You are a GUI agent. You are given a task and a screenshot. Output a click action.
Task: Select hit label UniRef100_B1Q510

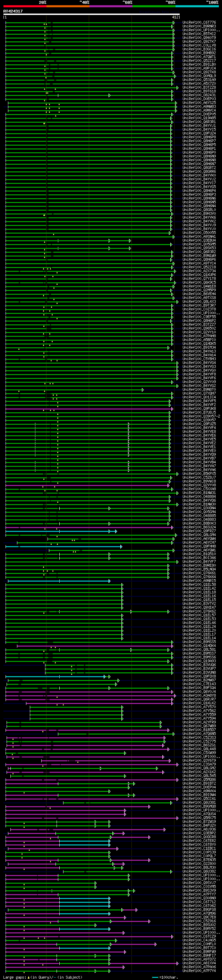click(199, 554)
